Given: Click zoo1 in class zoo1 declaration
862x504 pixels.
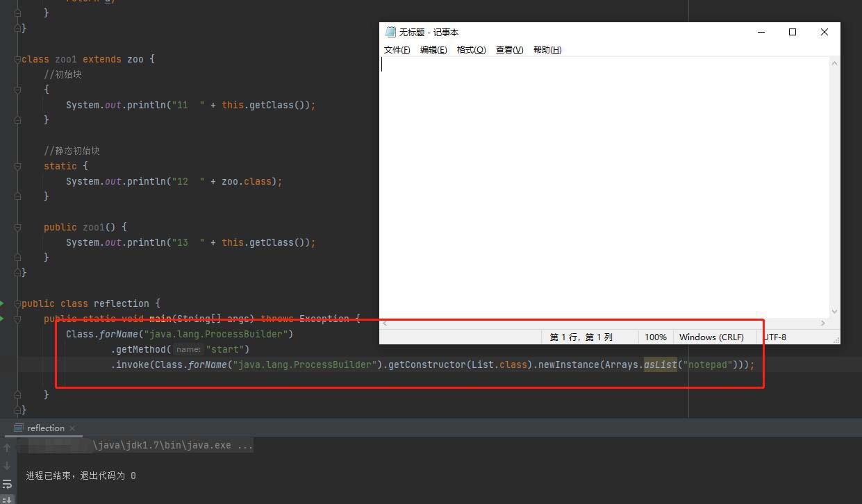Looking at the screenshot, I should tap(66, 59).
